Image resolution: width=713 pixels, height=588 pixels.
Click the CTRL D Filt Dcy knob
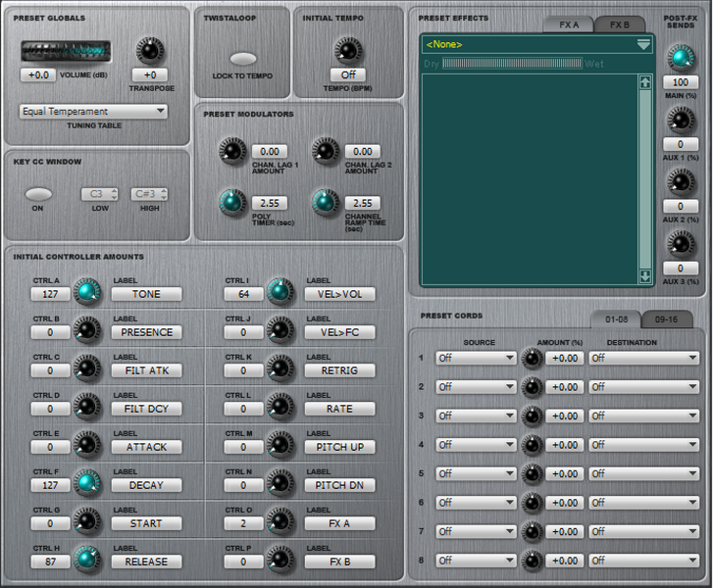87,407
